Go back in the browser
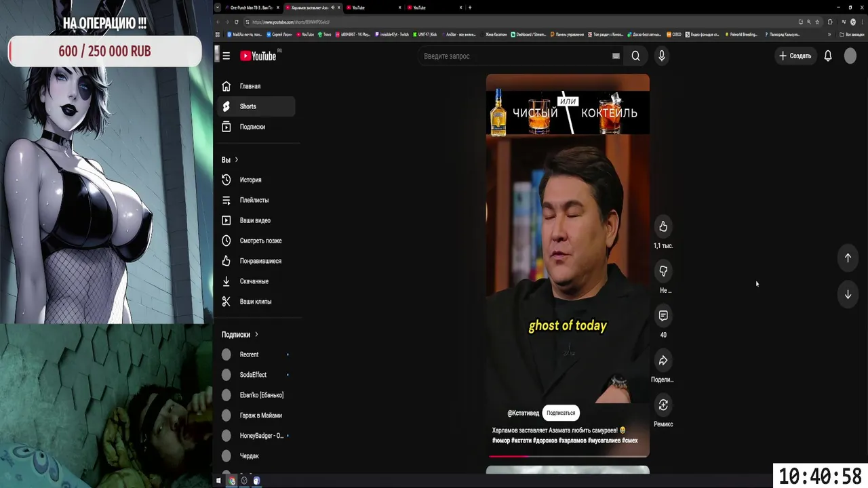Viewport: 868px width, 488px height. (218, 22)
